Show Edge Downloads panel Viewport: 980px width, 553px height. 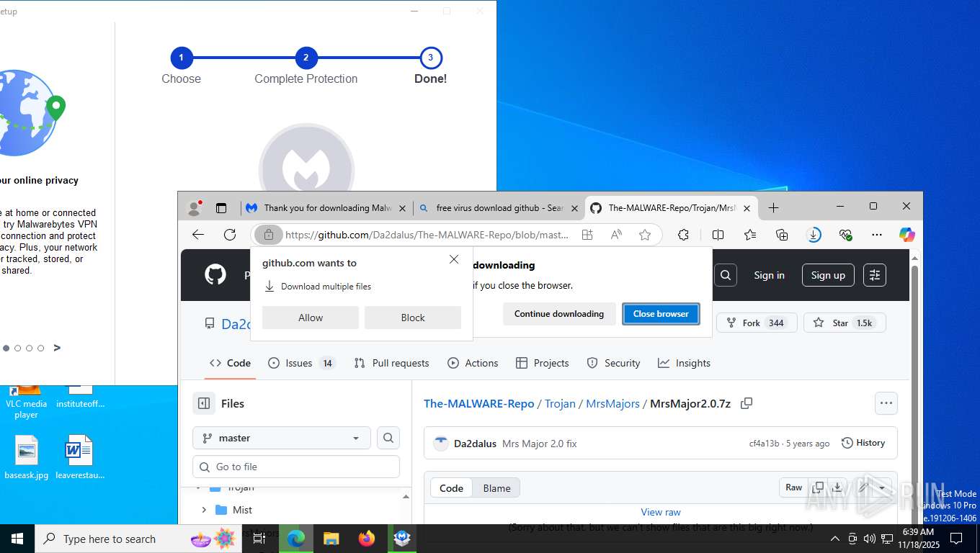click(x=814, y=235)
